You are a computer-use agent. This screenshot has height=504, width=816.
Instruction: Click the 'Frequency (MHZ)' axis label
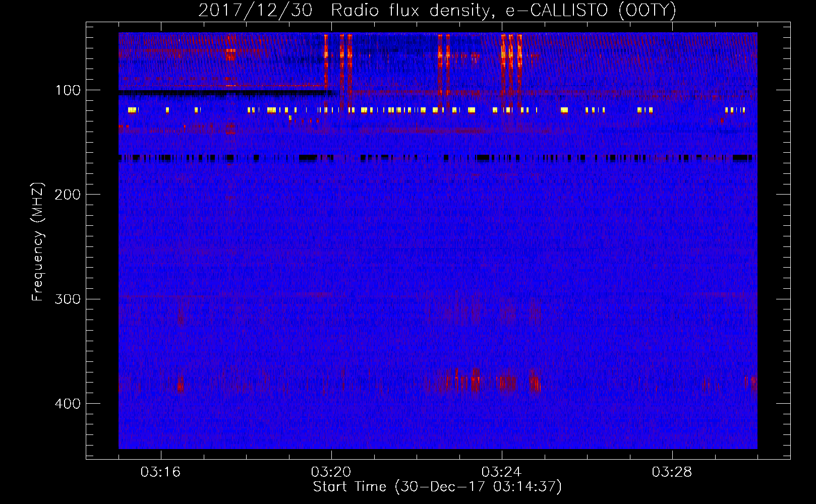38,241
